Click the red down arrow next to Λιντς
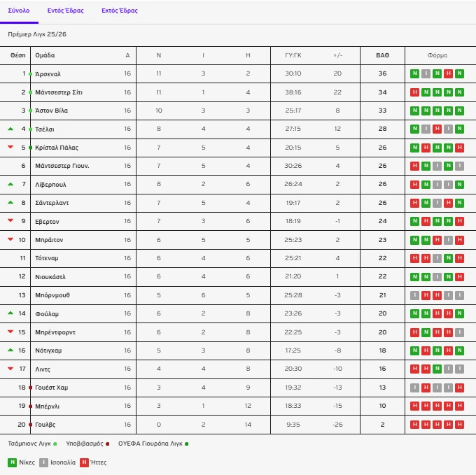 click(10, 369)
